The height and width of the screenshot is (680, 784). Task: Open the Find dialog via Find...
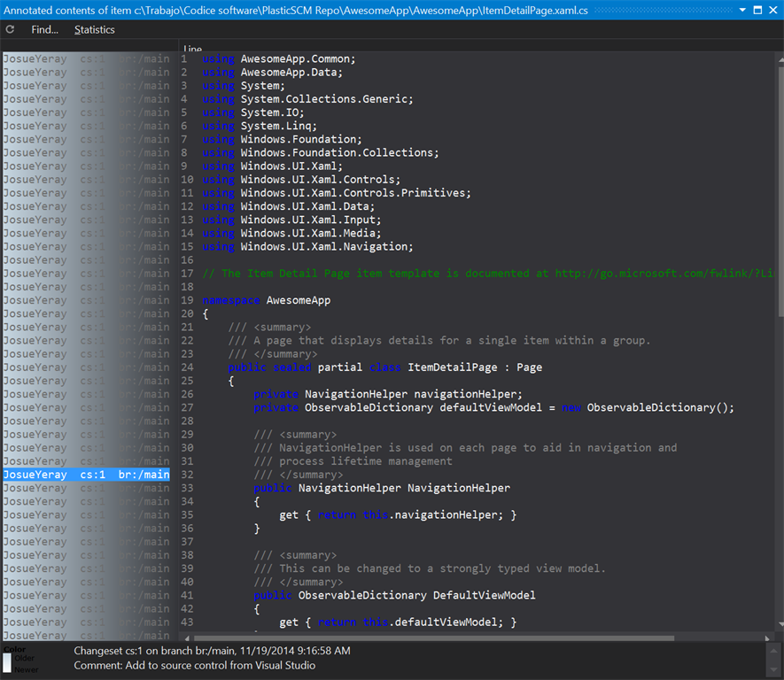coord(45,29)
